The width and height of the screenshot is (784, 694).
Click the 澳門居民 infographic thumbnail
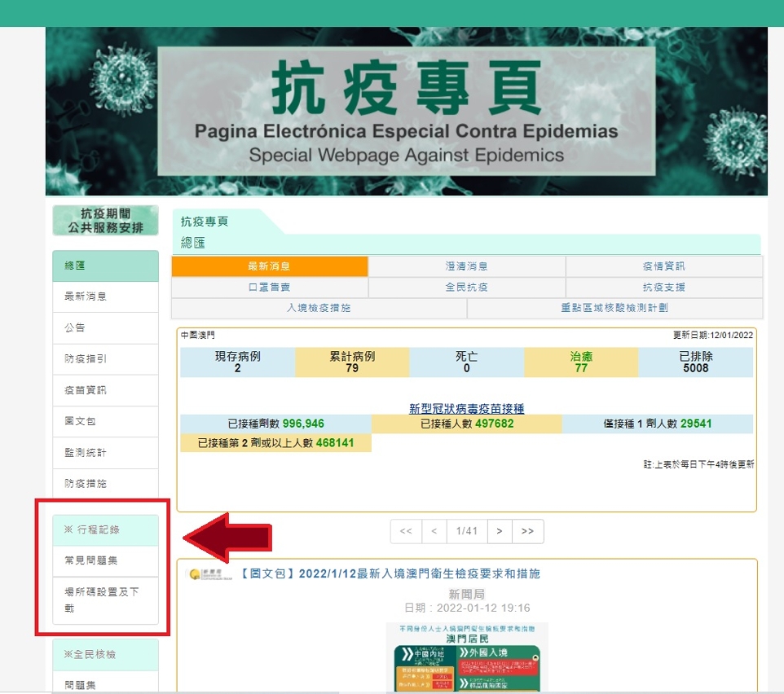click(467, 657)
